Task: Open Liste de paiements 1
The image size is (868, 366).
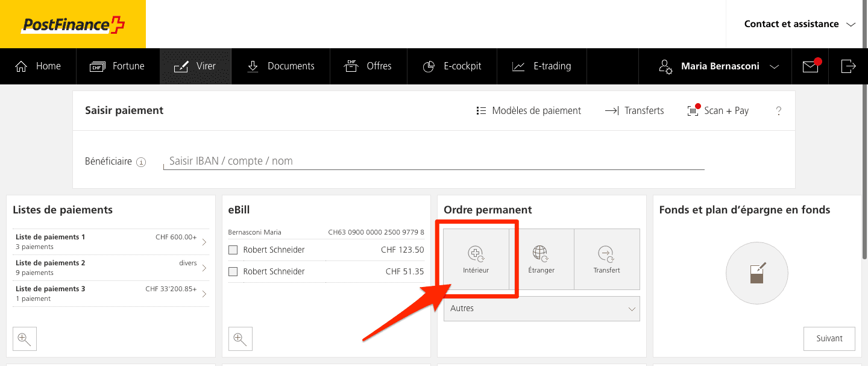Action: [111, 242]
